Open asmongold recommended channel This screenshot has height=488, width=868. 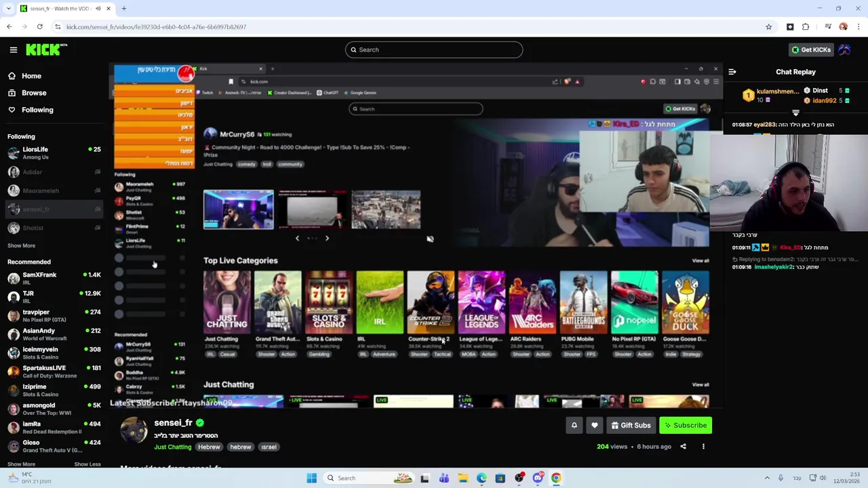point(54,409)
